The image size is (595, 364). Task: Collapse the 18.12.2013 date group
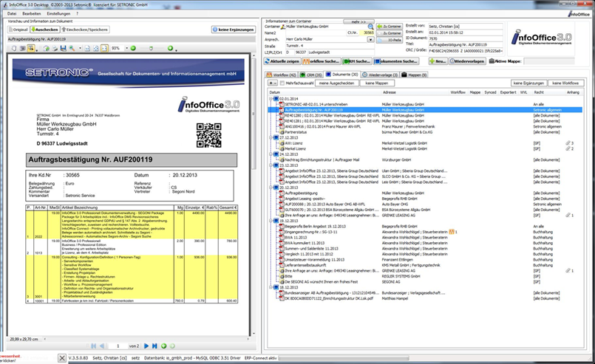pos(271,287)
